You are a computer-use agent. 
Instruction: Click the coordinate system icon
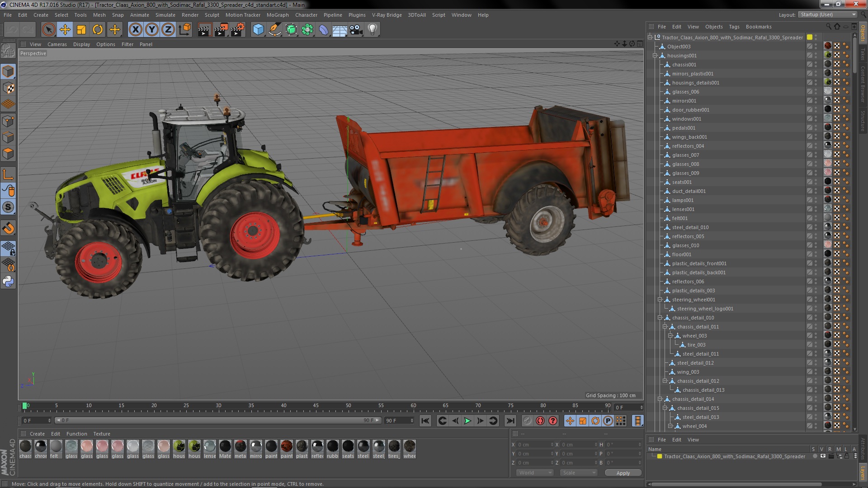(x=184, y=30)
